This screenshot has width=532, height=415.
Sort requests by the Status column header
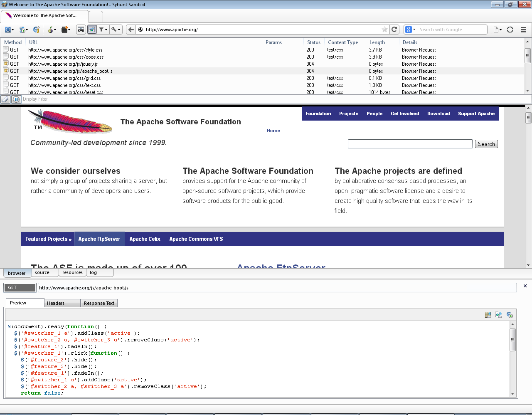click(314, 42)
